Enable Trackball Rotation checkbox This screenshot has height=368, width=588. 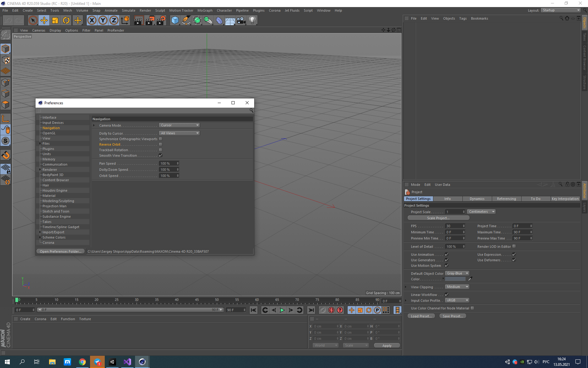(x=160, y=150)
